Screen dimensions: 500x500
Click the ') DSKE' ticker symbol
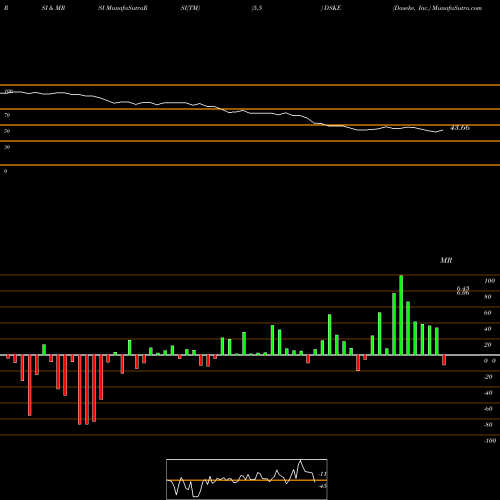pyautogui.click(x=331, y=8)
